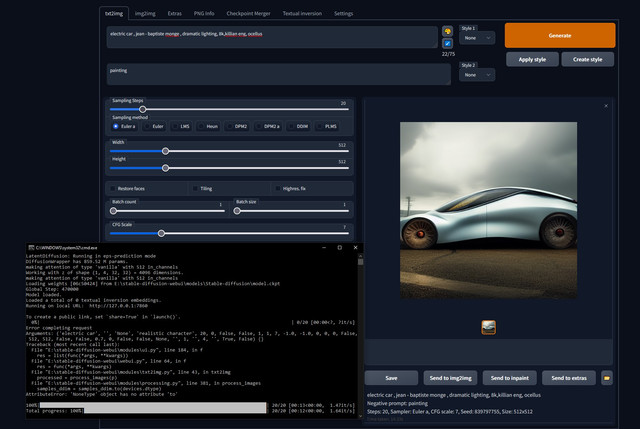The height and width of the screenshot is (429, 640).
Task: Enable the Restore faces checkbox
Action: [113, 189]
